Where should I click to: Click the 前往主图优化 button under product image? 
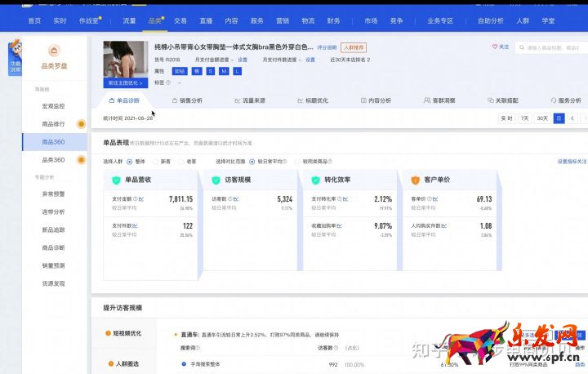pyautogui.click(x=125, y=83)
